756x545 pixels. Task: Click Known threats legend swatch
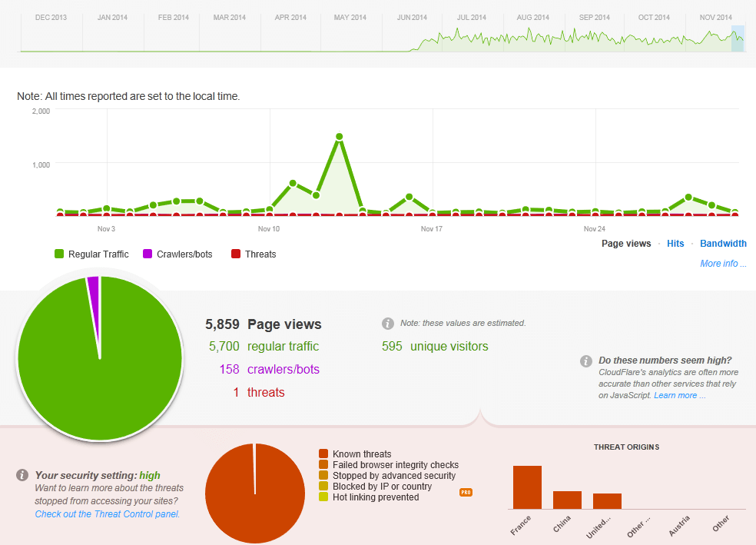click(x=323, y=454)
